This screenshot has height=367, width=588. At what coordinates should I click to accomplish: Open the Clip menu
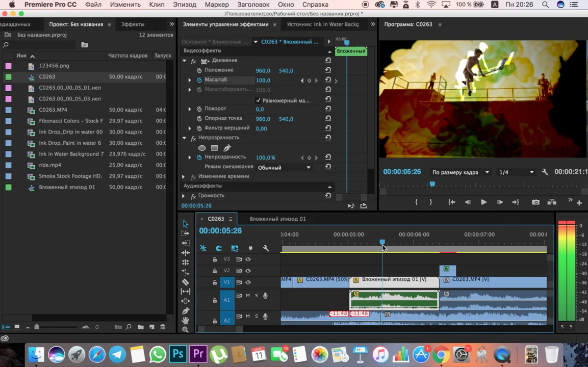pyautogui.click(x=157, y=5)
